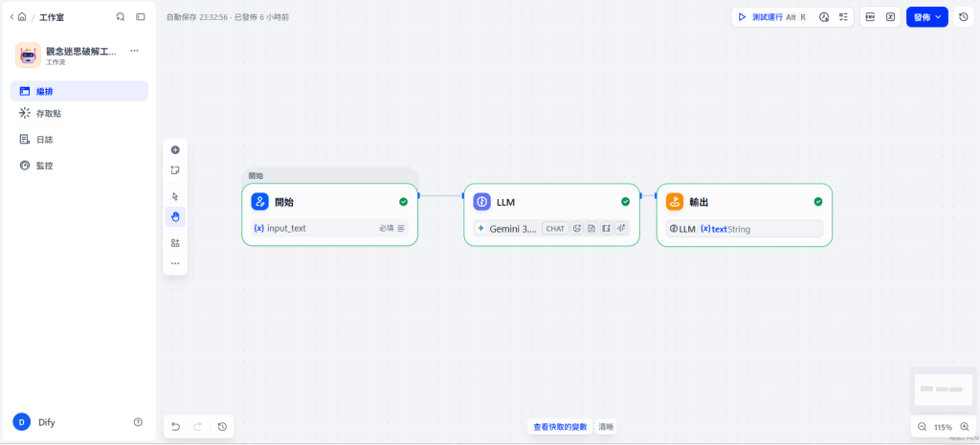Open run history clock-play icon
Viewport: 980px width, 445px height.
tap(824, 17)
